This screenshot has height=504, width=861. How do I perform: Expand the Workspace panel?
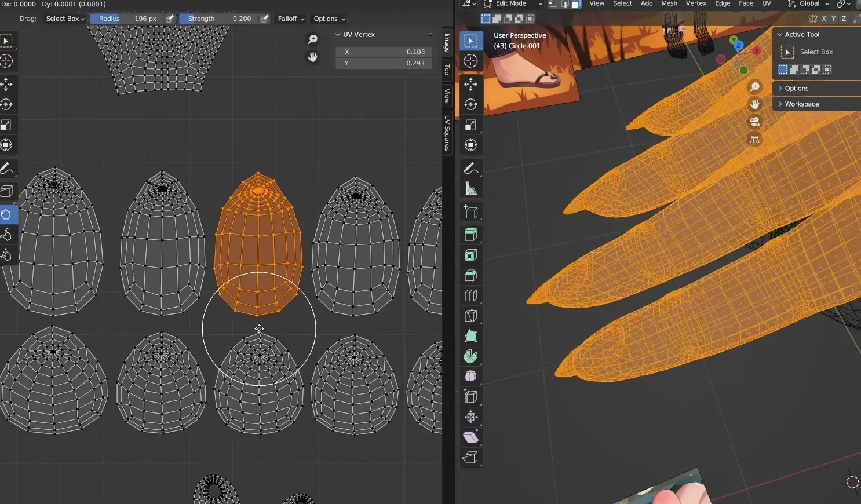click(x=801, y=104)
